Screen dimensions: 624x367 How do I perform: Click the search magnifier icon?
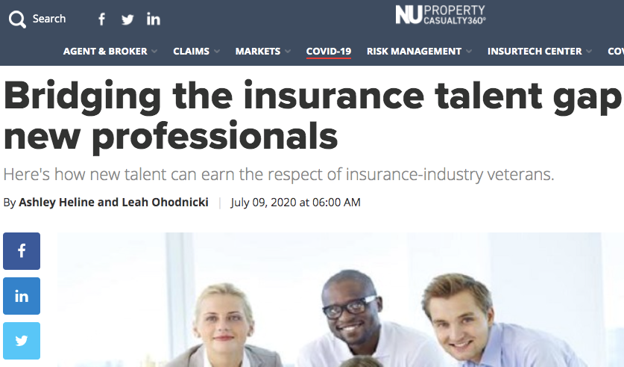[17, 19]
